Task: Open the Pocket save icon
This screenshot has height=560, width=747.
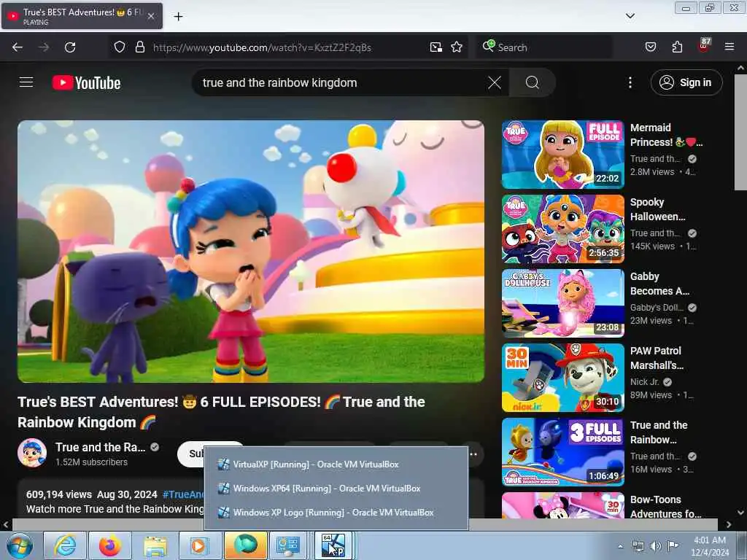Action: (x=650, y=47)
